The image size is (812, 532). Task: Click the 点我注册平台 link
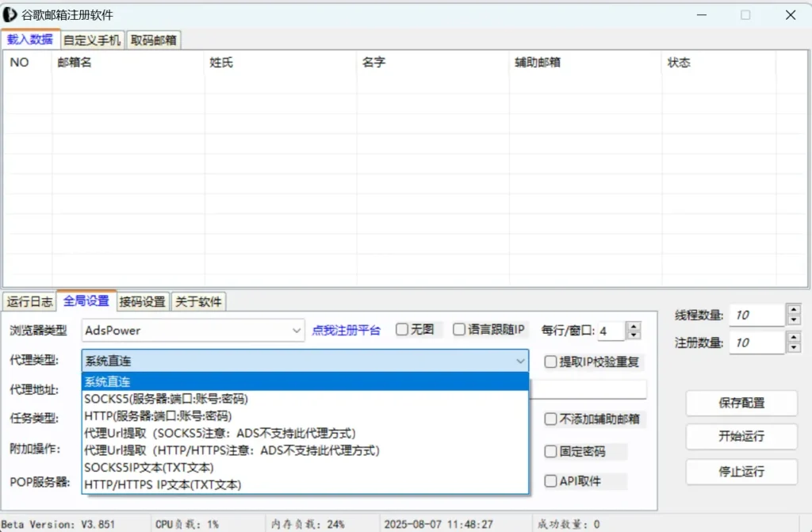click(x=346, y=330)
